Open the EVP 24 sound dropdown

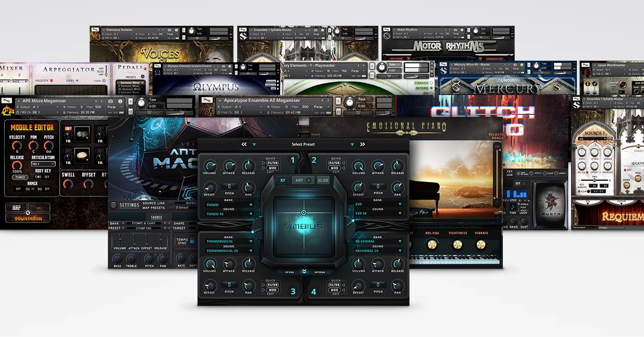pos(378,214)
